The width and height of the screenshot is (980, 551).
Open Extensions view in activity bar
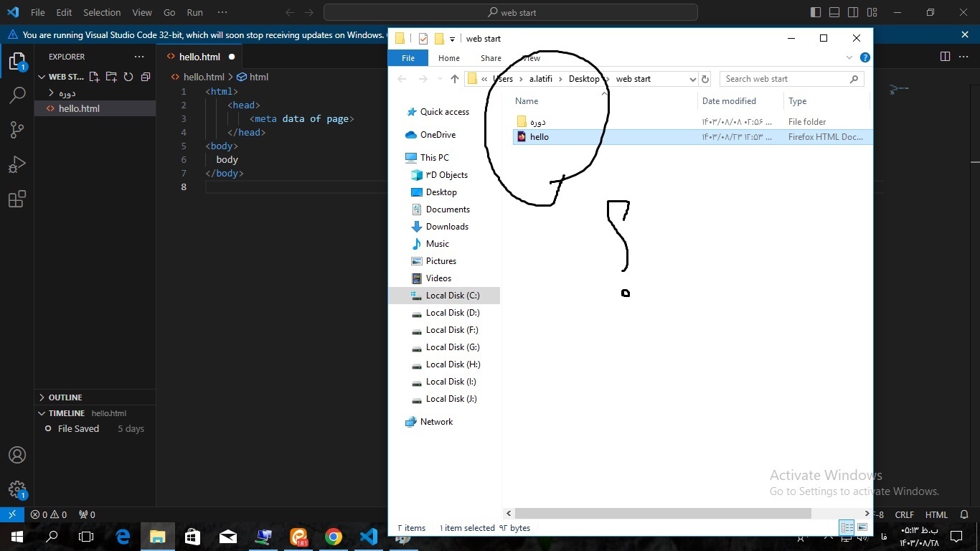coord(17,199)
